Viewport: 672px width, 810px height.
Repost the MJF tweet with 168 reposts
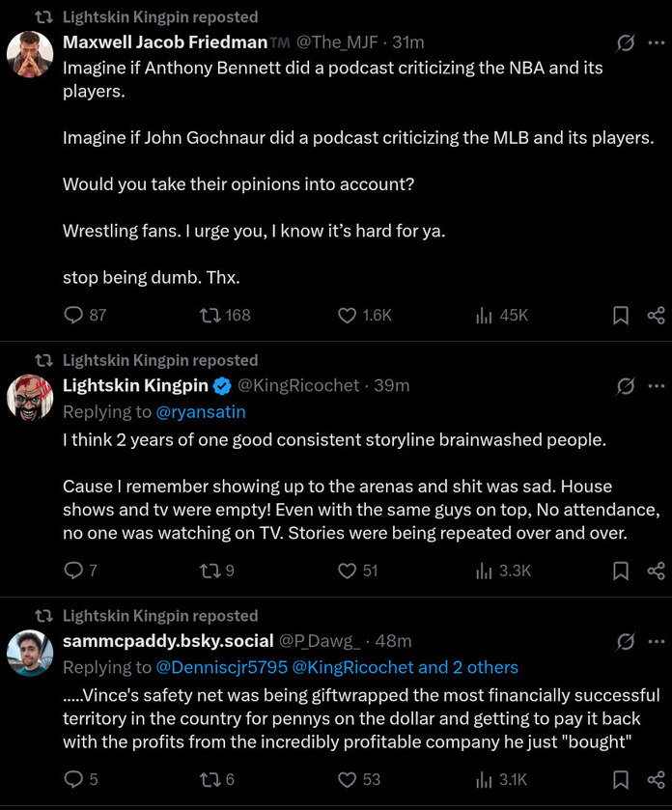[x=210, y=315]
